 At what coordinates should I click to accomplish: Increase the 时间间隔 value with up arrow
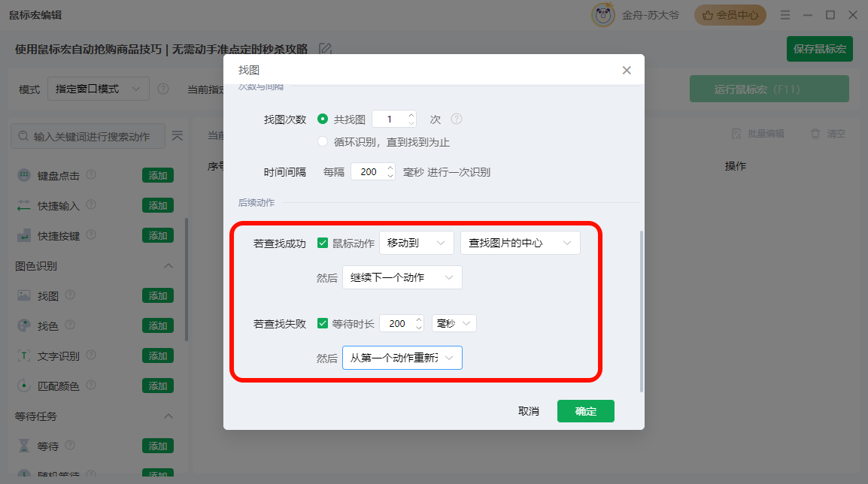[390, 168]
